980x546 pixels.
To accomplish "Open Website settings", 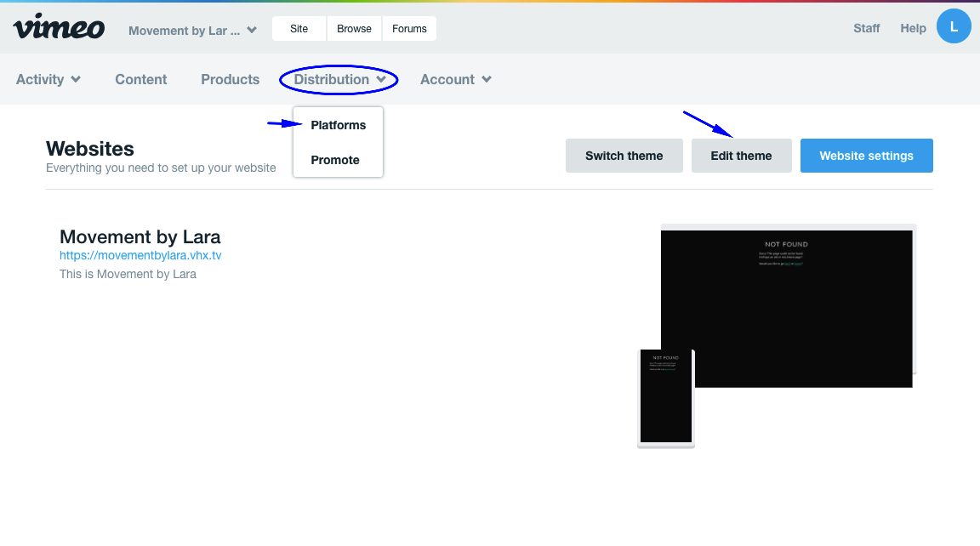I will (866, 156).
